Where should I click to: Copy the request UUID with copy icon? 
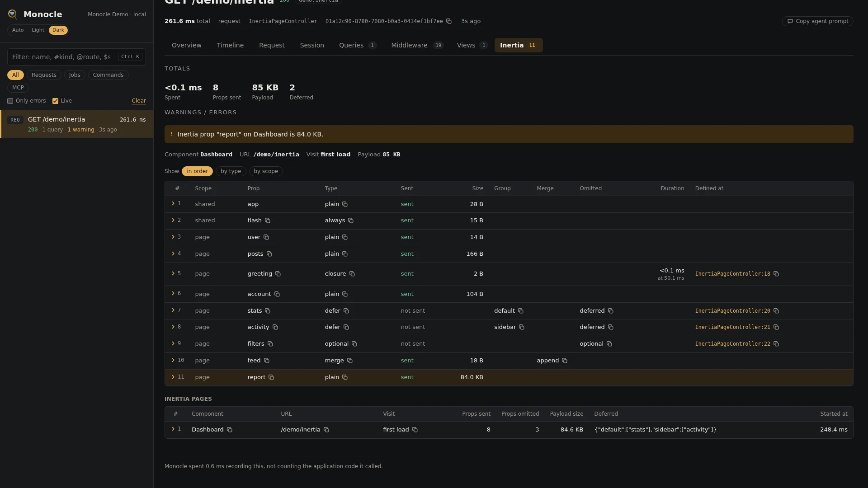[x=449, y=21]
